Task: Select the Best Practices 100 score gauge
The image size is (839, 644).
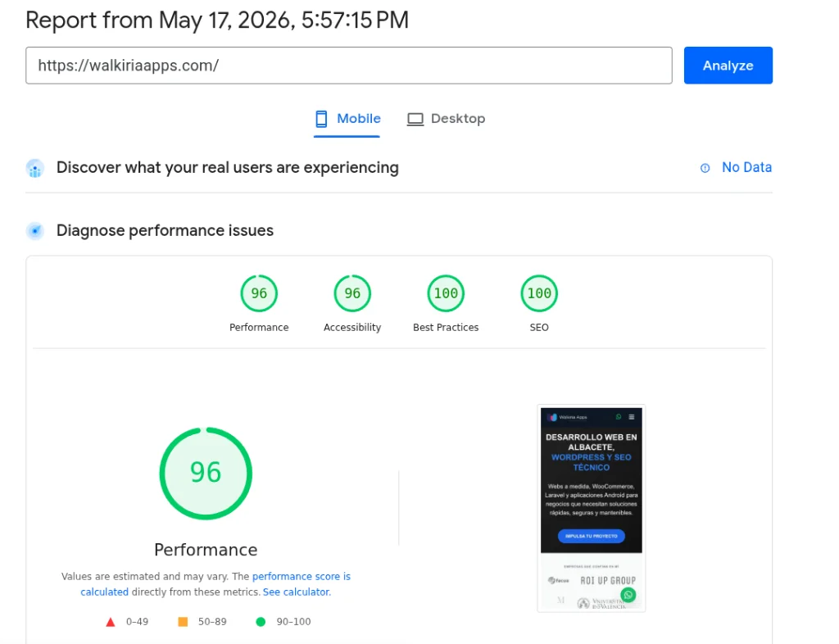Action: 446,293
